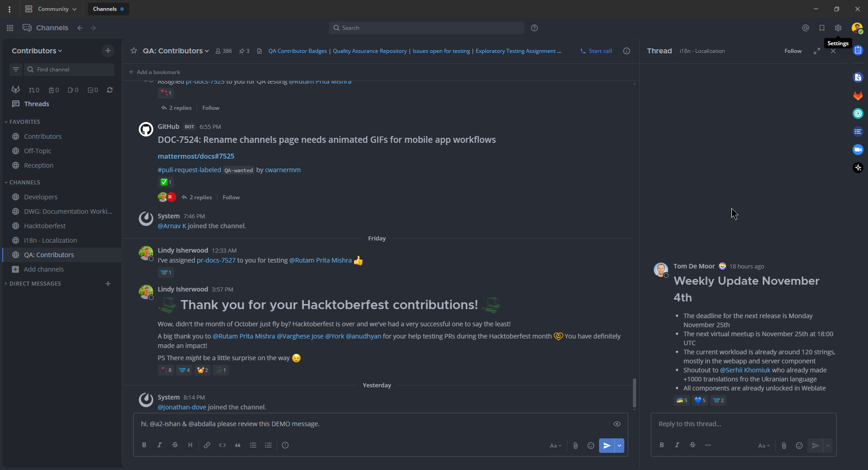Collapse the CHANNELS section
The width and height of the screenshot is (868, 470).
coord(24,182)
